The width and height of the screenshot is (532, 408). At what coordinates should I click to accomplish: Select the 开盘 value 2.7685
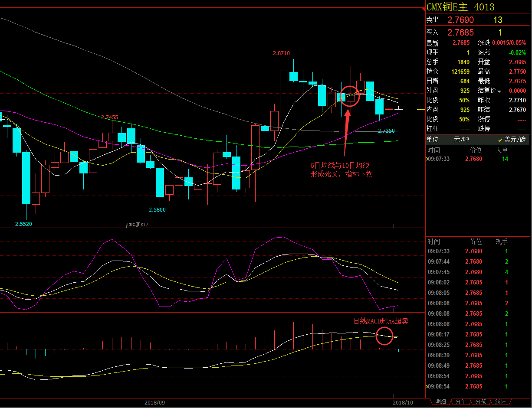(518, 62)
